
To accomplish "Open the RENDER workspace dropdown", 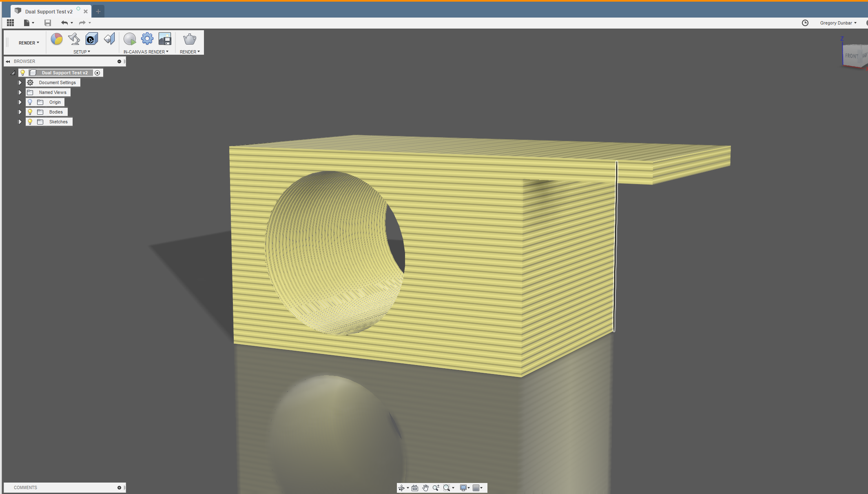I will coord(29,43).
